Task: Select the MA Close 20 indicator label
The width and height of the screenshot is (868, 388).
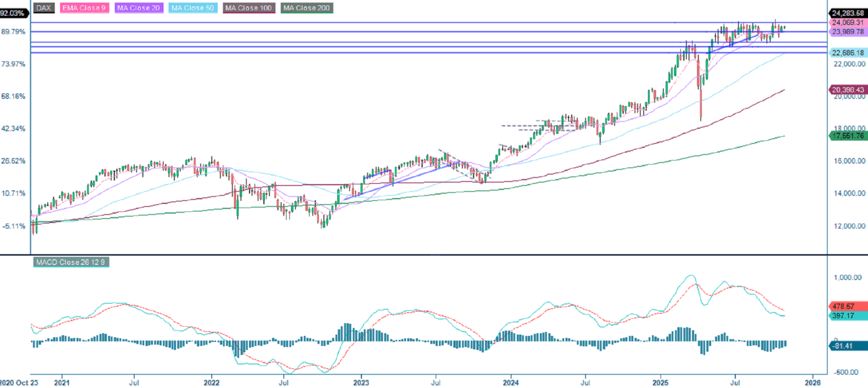Action: [138, 8]
